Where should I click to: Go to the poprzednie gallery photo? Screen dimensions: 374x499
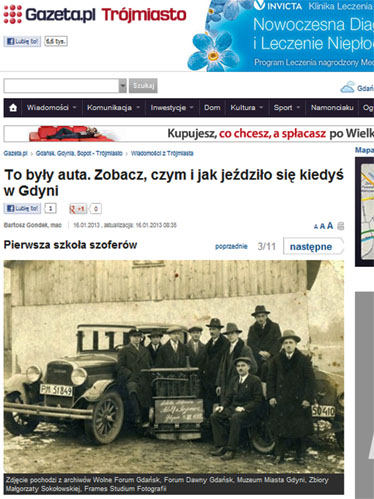click(231, 246)
